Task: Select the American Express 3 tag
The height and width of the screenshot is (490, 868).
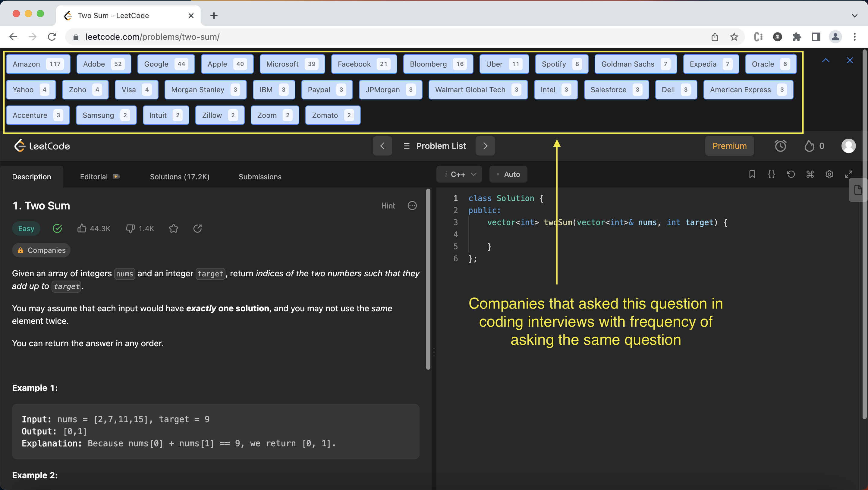Action: pyautogui.click(x=748, y=90)
